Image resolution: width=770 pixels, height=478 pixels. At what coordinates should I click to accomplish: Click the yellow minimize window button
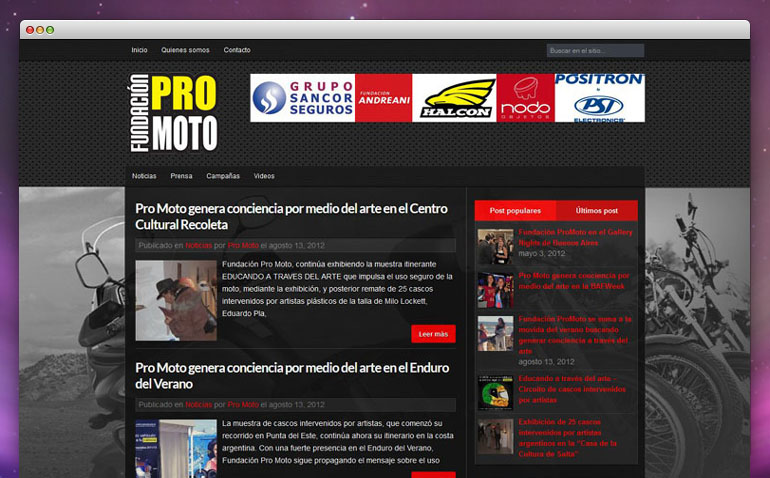[x=40, y=30]
